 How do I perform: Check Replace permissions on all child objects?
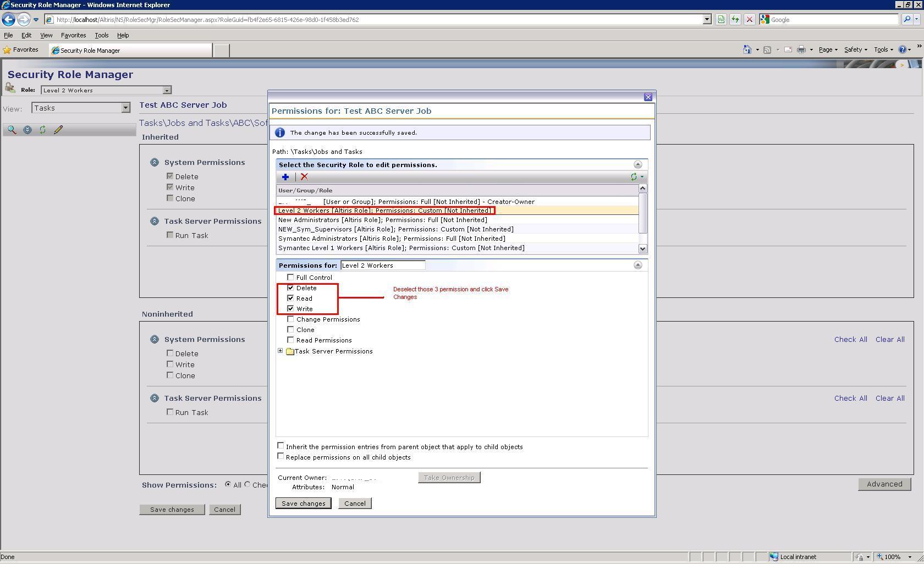pyautogui.click(x=280, y=456)
